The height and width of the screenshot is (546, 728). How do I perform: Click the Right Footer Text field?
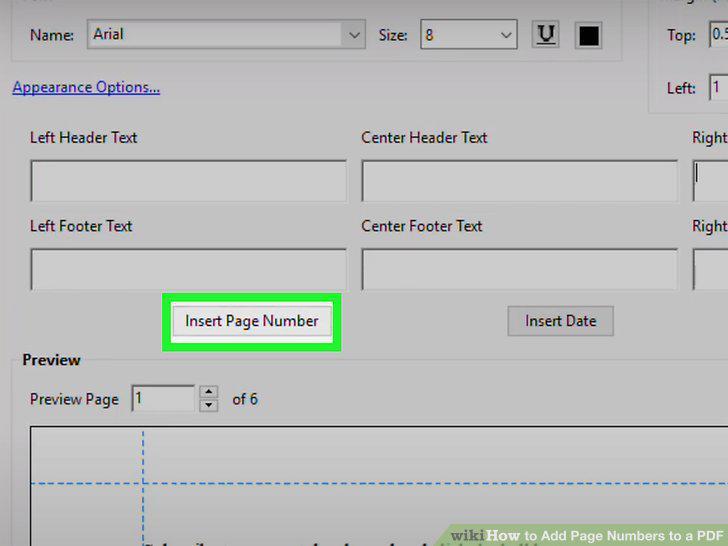coord(710,269)
